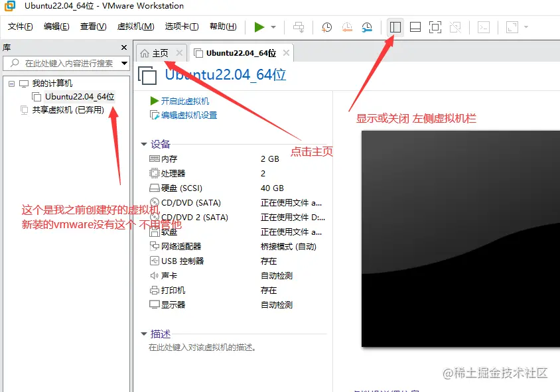Screen dimensions: 560x392
Task: Select the CD/DVD 2 (SATA) device row
Action: 237,217
